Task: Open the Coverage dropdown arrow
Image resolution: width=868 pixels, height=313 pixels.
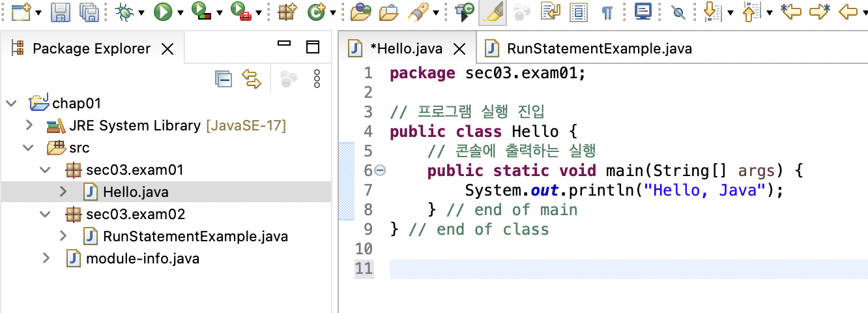Action: click(x=219, y=12)
